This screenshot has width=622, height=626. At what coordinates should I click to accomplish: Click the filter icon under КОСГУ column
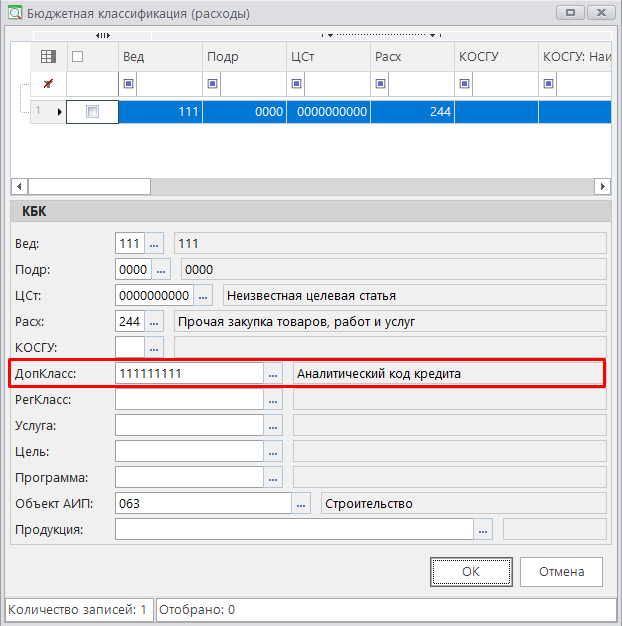465,84
